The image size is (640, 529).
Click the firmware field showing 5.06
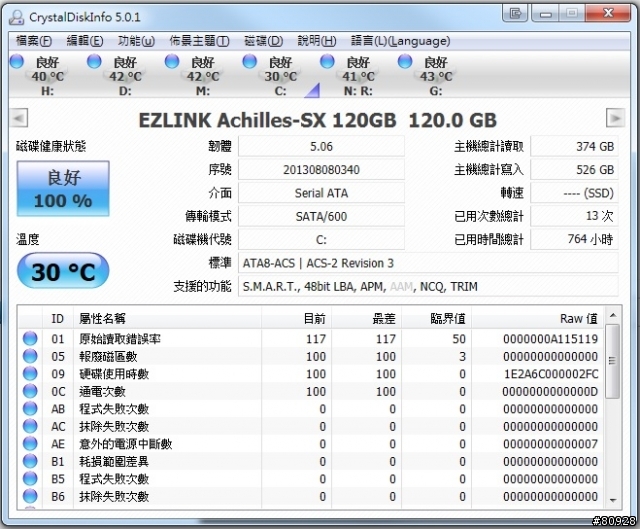pos(321,146)
